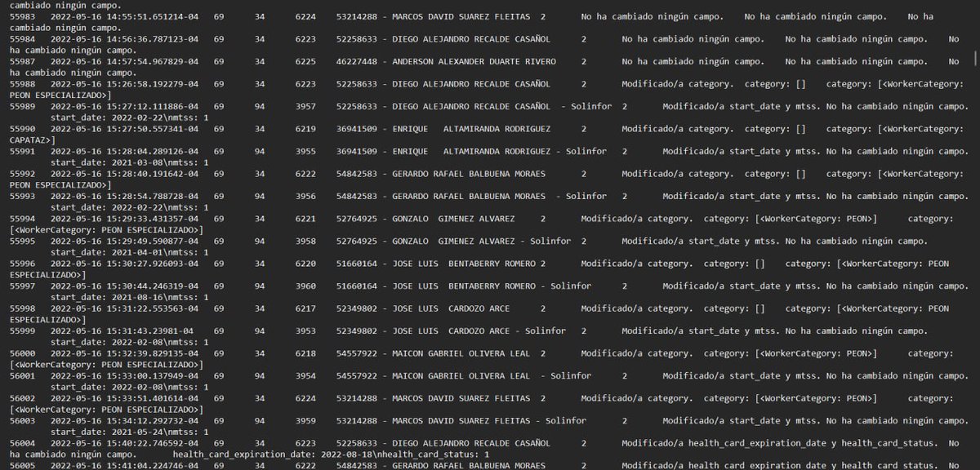Viewport: 980px width, 470px height.
Task: Click row ID 56002
Action: point(23,398)
